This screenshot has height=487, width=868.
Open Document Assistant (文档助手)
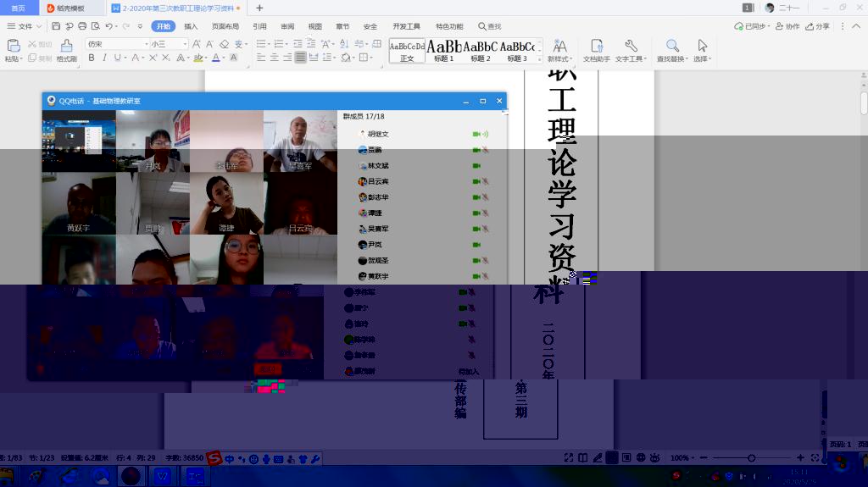click(596, 50)
